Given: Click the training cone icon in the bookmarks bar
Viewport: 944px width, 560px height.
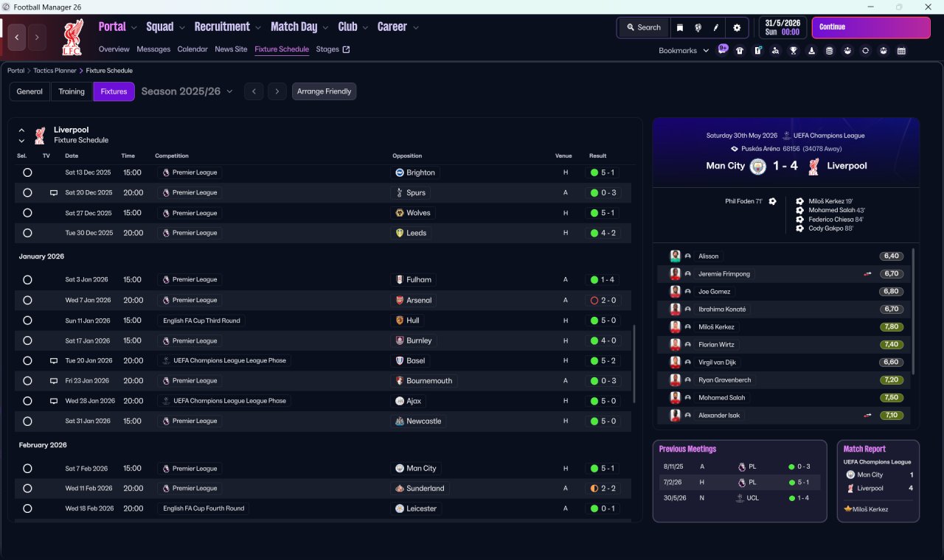Looking at the screenshot, I should click(x=811, y=51).
